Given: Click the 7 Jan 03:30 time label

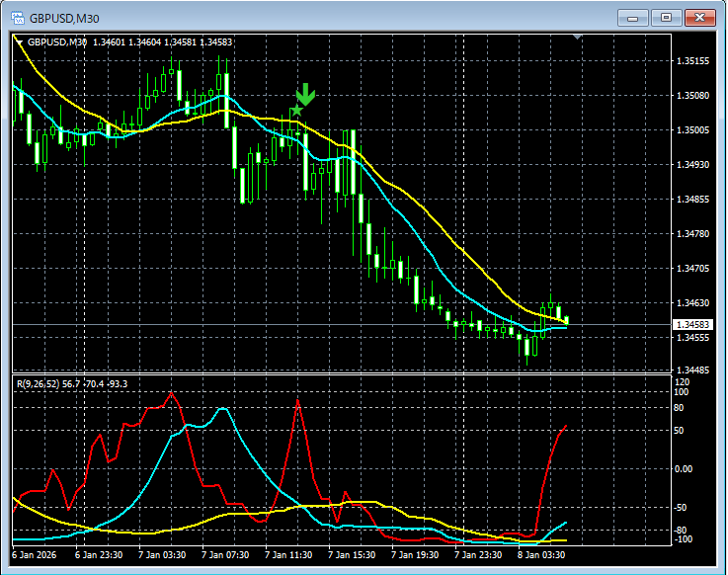Looking at the screenshot, I should click(162, 555).
